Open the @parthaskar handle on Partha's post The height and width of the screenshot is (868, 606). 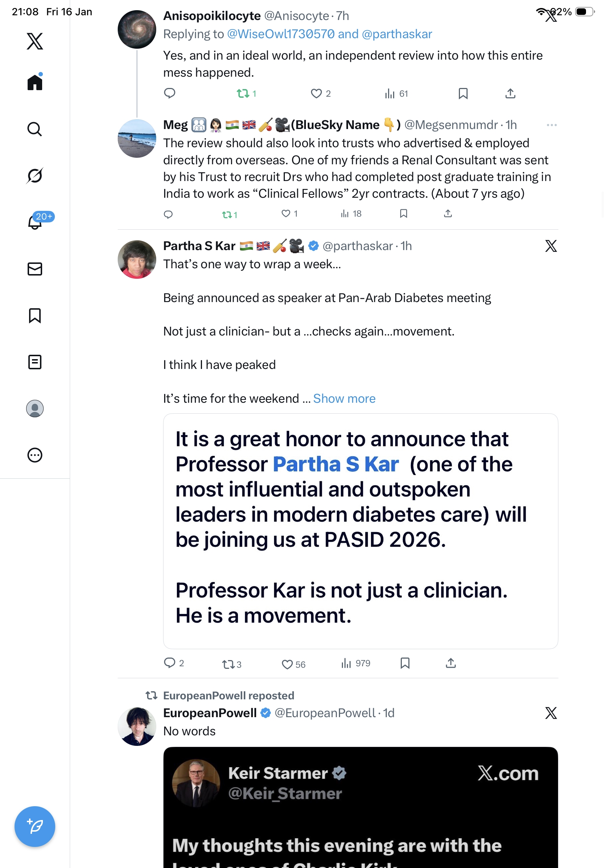[x=357, y=246]
